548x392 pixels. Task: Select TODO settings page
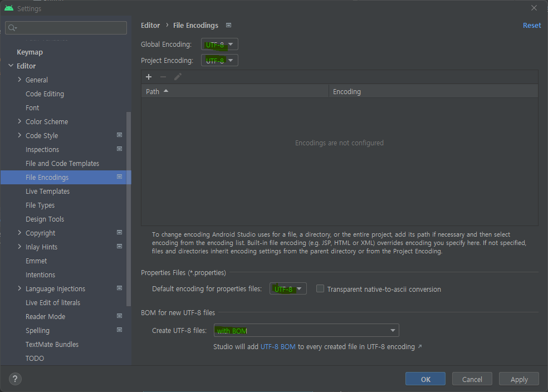pyautogui.click(x=35, y=358)
